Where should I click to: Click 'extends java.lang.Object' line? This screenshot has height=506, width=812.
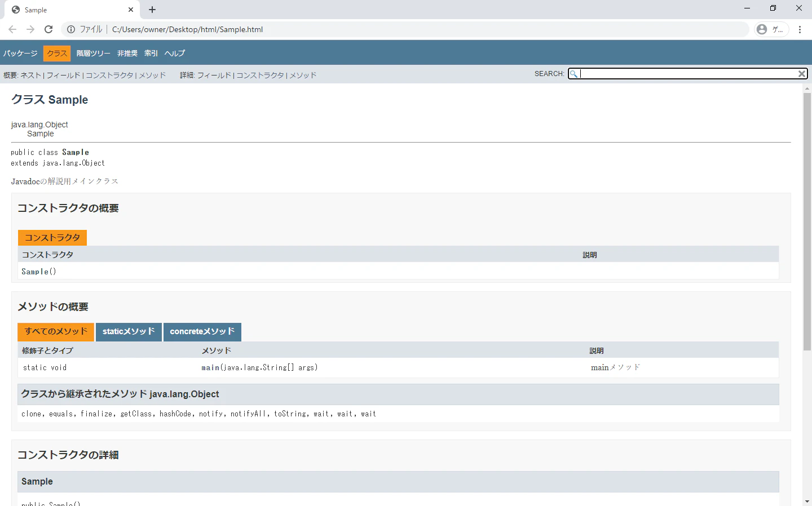coord(58,163)
